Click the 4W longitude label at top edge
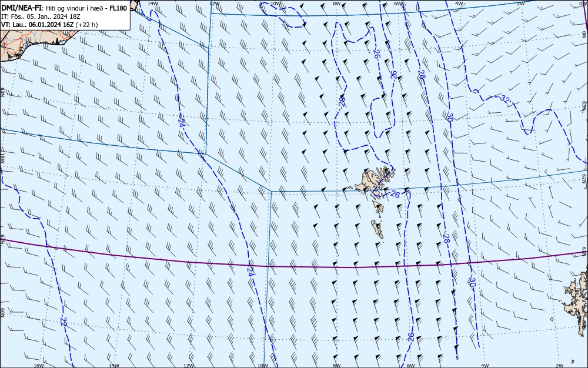The height and width of the screenshot is (368, 588). (x=459, y=4)
